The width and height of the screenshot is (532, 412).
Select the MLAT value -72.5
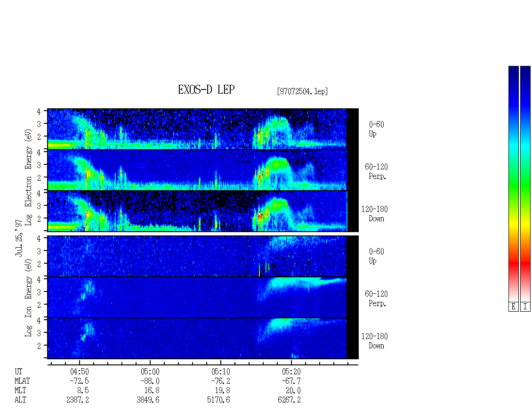(80, 381)
